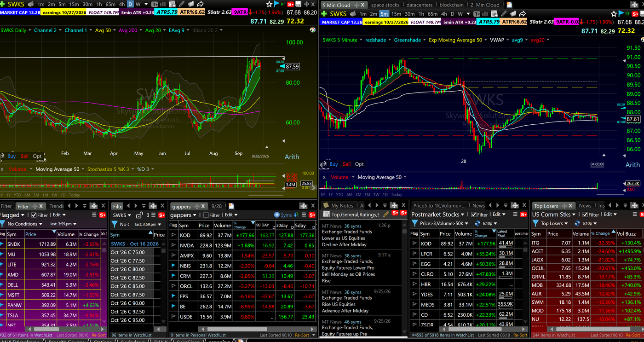Toggle the Filter checkbox in Flagged panel

click(x=34, y=215)
